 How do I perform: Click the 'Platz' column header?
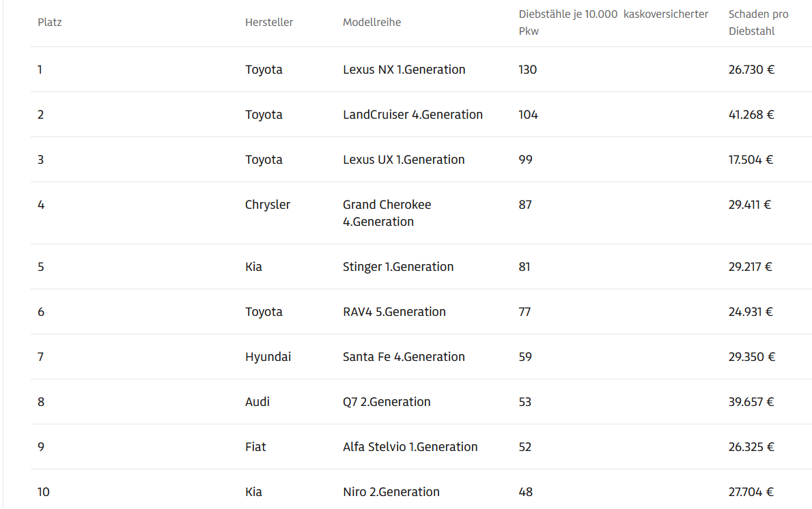point(50,23)
